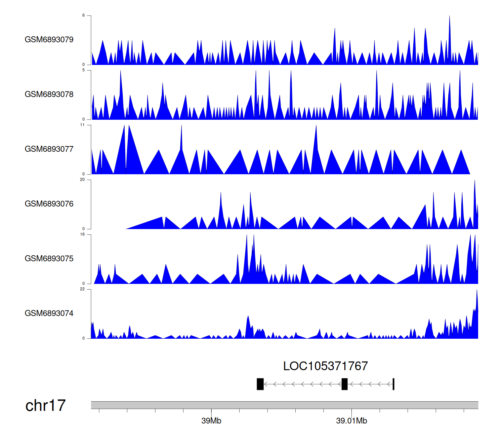This screenshot has width=504, height=444.
Task: Click the GSM6893075 track name
Action: click(x=49, y=259)
